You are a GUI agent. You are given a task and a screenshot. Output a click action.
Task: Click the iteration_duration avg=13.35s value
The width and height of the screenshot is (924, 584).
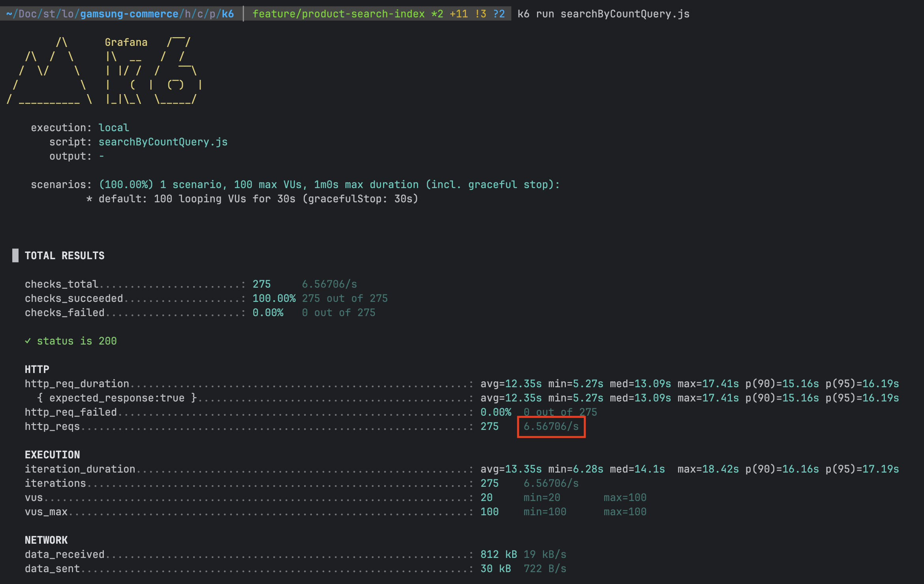pos(511,469)
